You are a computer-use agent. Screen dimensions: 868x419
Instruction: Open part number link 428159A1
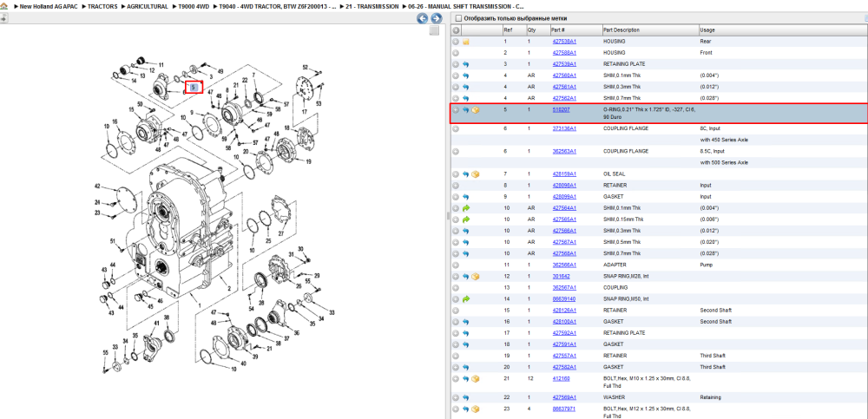564,173
